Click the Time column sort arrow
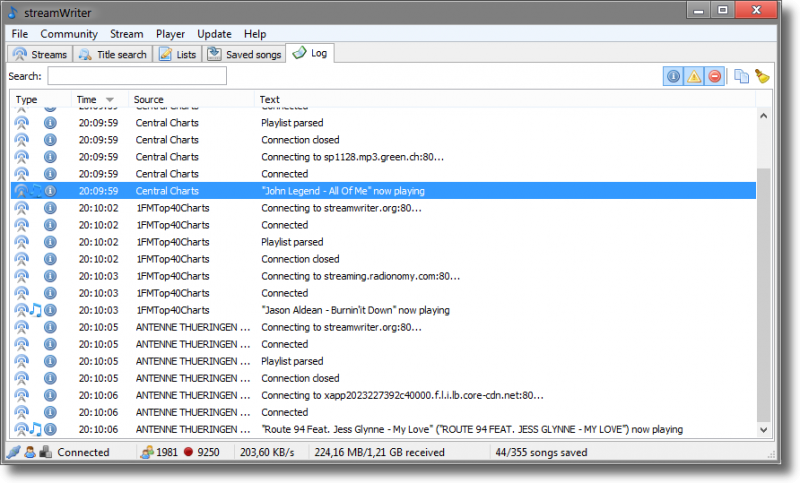This screenshot has height=483, width=800. (110, 100)
